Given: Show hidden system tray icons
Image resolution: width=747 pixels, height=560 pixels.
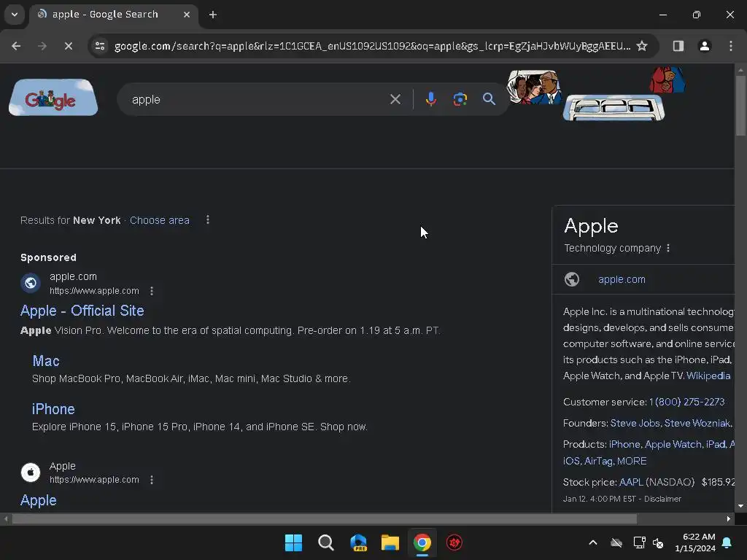Looking at the screenshot, I should point(593,542).
